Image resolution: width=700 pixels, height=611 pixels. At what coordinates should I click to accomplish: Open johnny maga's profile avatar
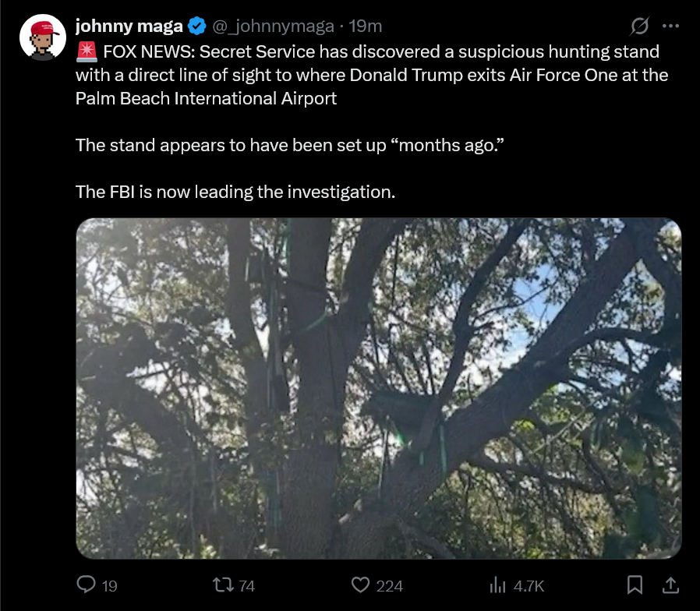pos(42,38)
